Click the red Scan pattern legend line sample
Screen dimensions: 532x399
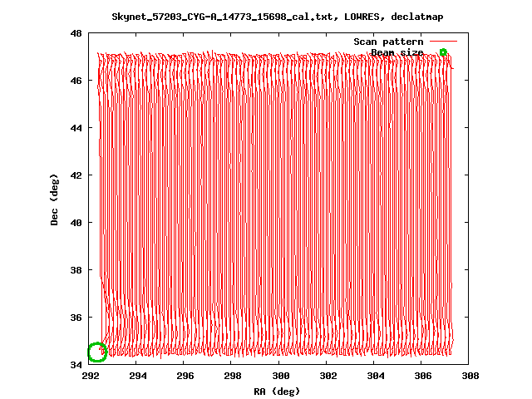pyautogui.click(x=443, y=42)
